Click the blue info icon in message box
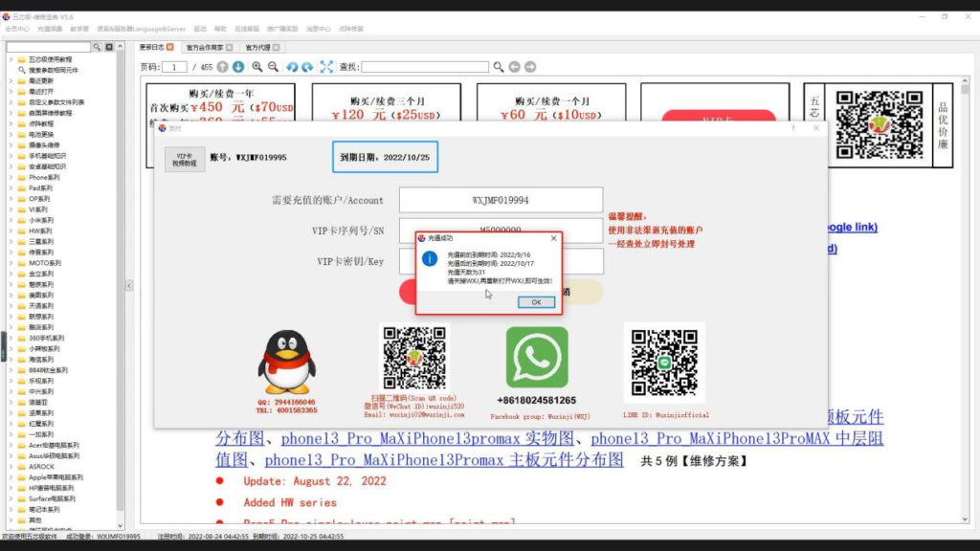This screenshot has height=551, width=980. pos(430,258)
